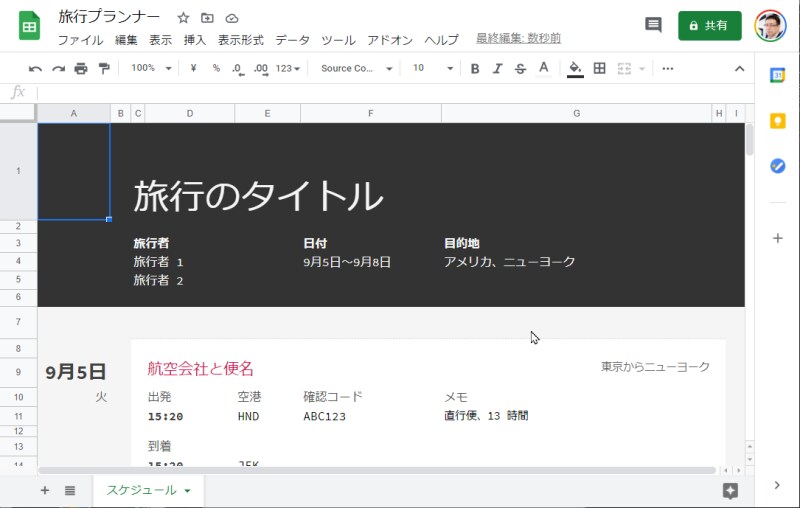Screen dimensions: 800x508
Task: Add a new sheet
Action: tap(45, 490)
